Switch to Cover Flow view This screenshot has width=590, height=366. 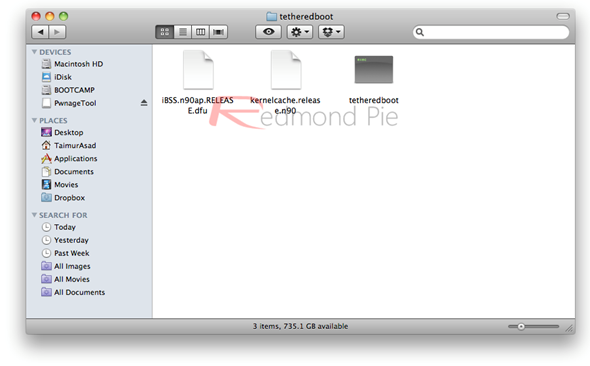218,32
